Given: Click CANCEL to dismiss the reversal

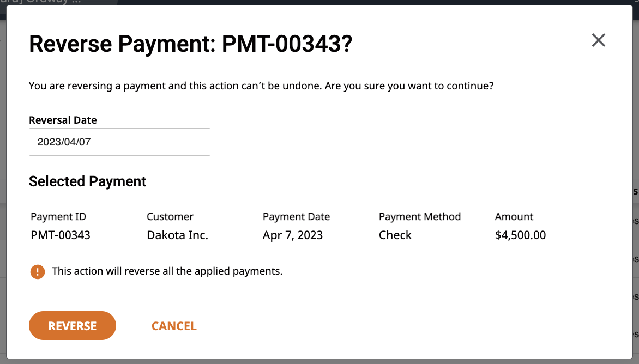Looking at the screenshot, I should click(174, 326).
